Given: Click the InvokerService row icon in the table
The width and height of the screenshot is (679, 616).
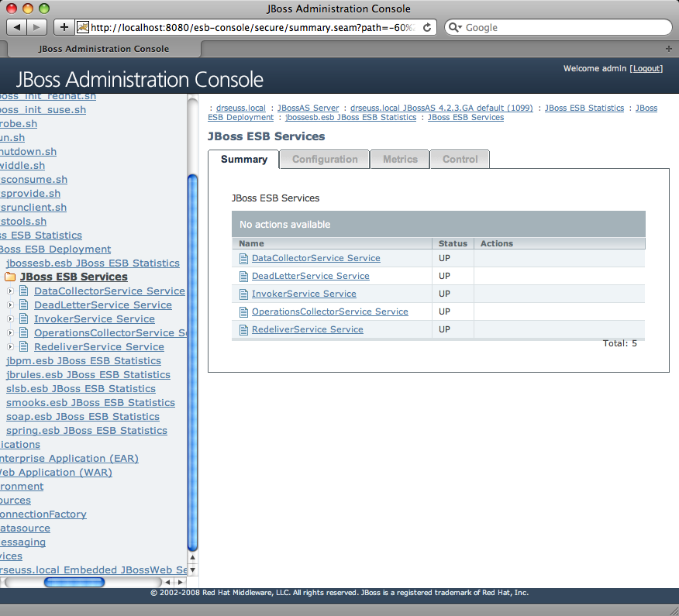Looking at the screenshot, I should (x=244, y=294).
